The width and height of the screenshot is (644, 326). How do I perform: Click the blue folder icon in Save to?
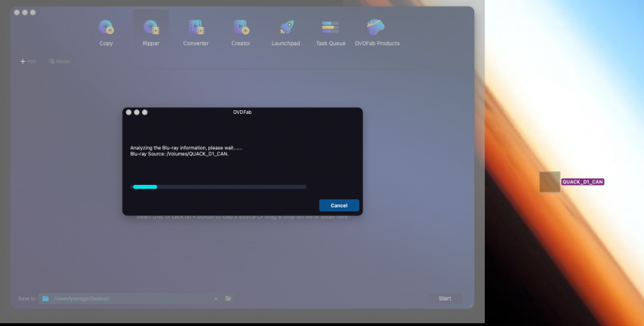click(45, 299)
